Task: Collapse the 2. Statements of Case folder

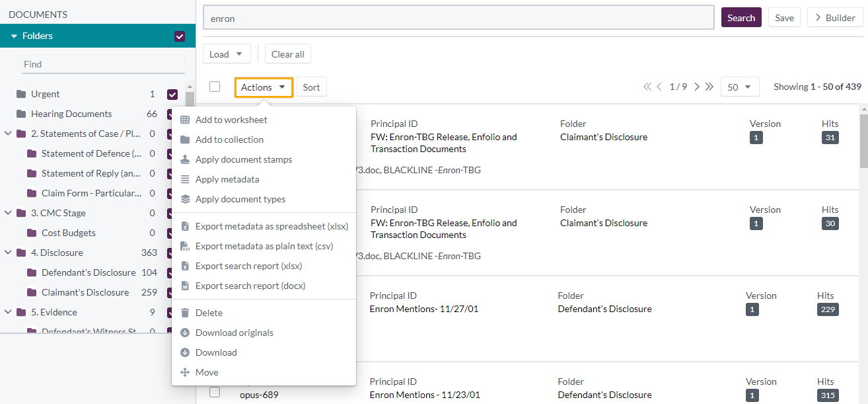Action: tap(8, 134)
